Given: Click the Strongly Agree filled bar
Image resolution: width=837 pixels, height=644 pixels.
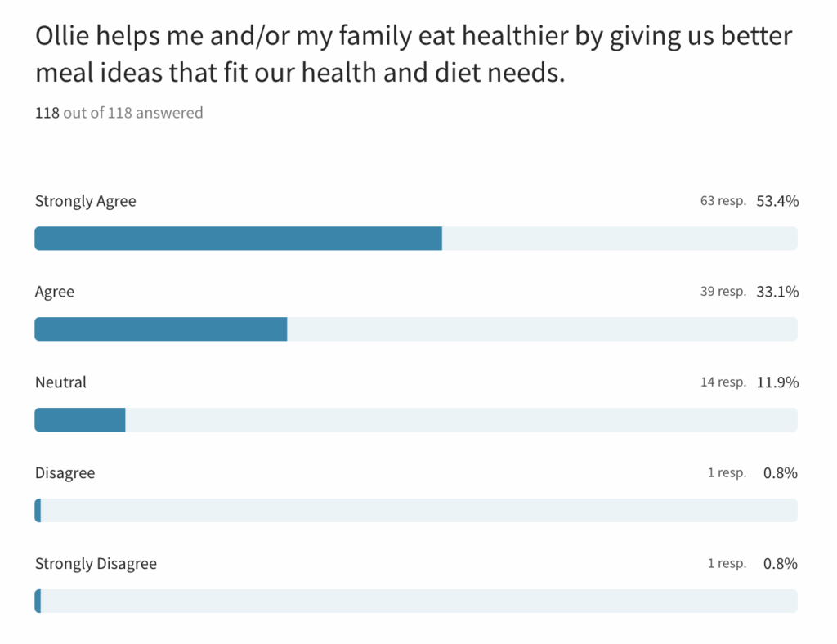Looking at the screenshot, I should (238, 239).
